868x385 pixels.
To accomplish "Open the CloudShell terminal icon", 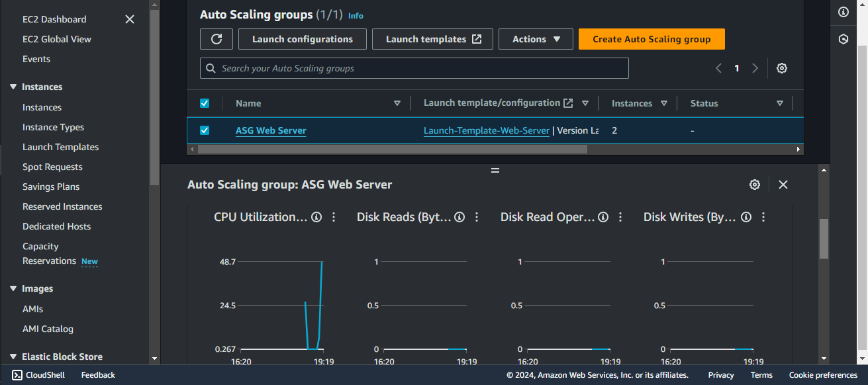I will click(17, 375).
